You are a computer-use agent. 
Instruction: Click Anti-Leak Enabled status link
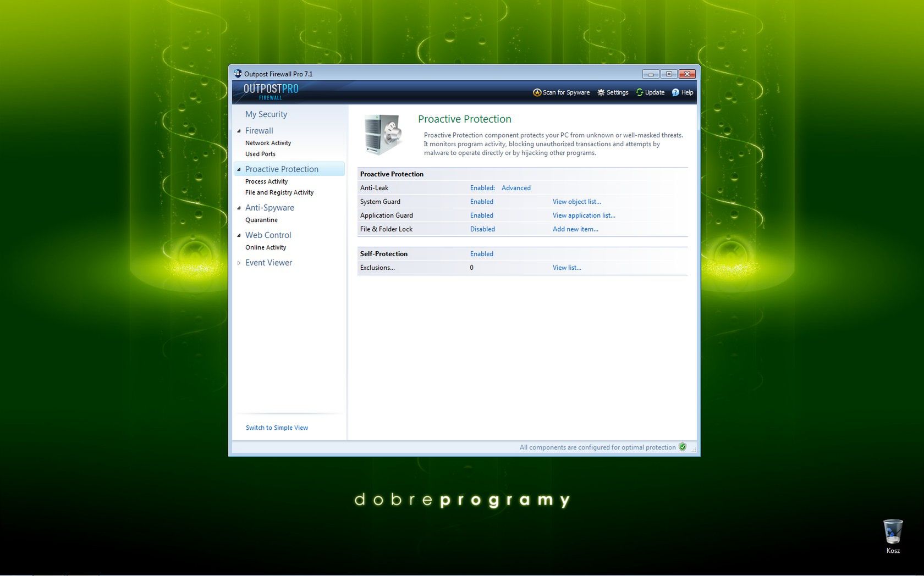tap(482, 188)
